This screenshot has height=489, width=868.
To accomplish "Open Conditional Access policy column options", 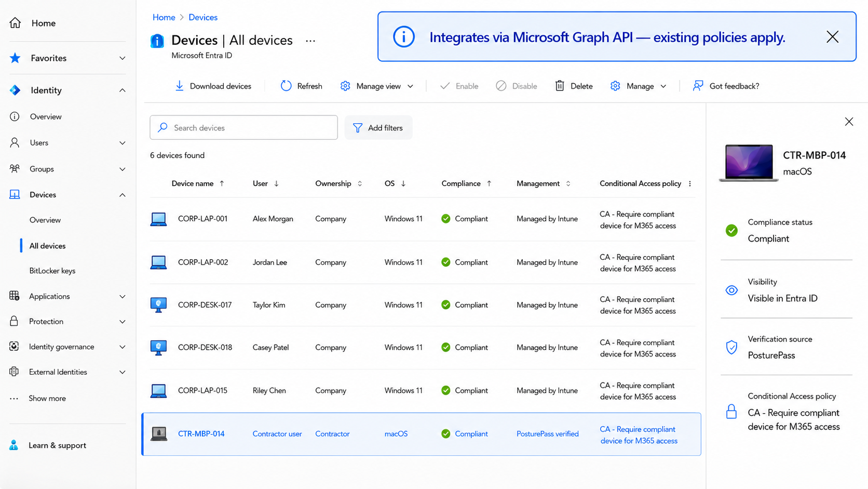I will [690, 183].
